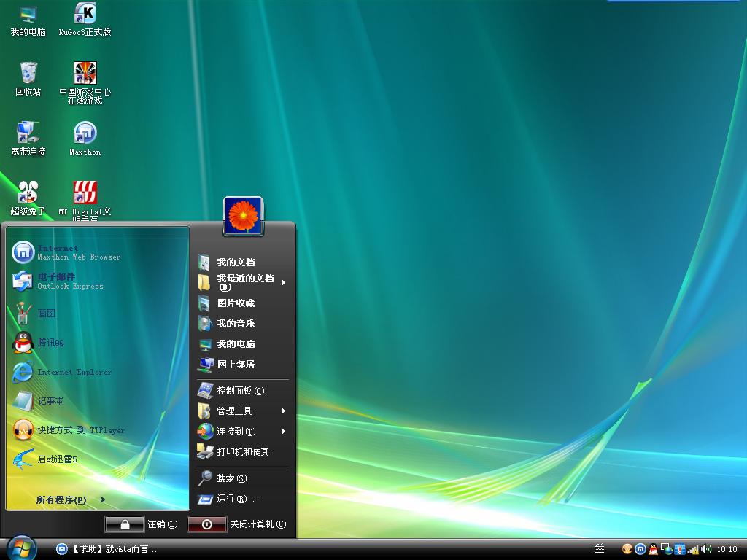Open 运行(R)... dialog
The image size is (747, 560).
pos(242,499)
